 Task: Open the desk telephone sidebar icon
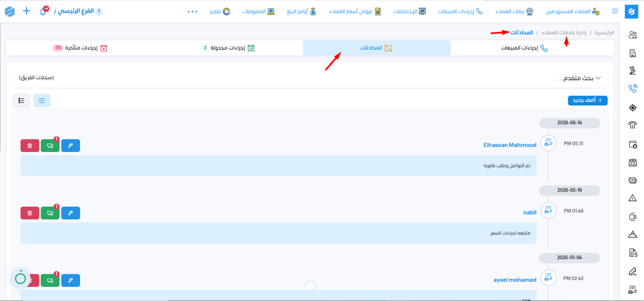pos(632,125)
